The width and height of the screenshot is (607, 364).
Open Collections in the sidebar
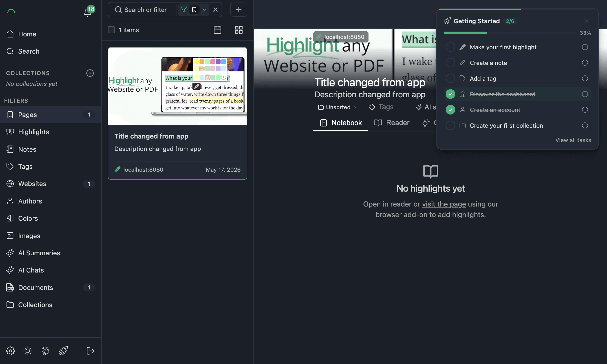51,305
